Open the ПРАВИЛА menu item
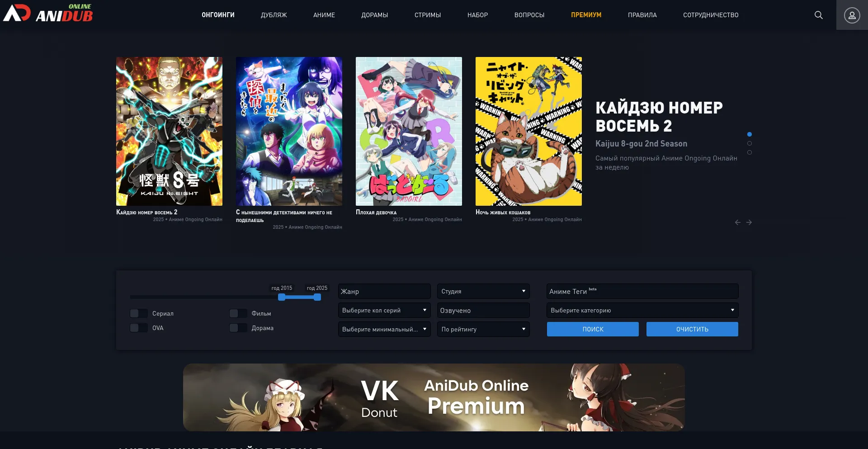Screen dimensions: 868x449 pos(642,15)
